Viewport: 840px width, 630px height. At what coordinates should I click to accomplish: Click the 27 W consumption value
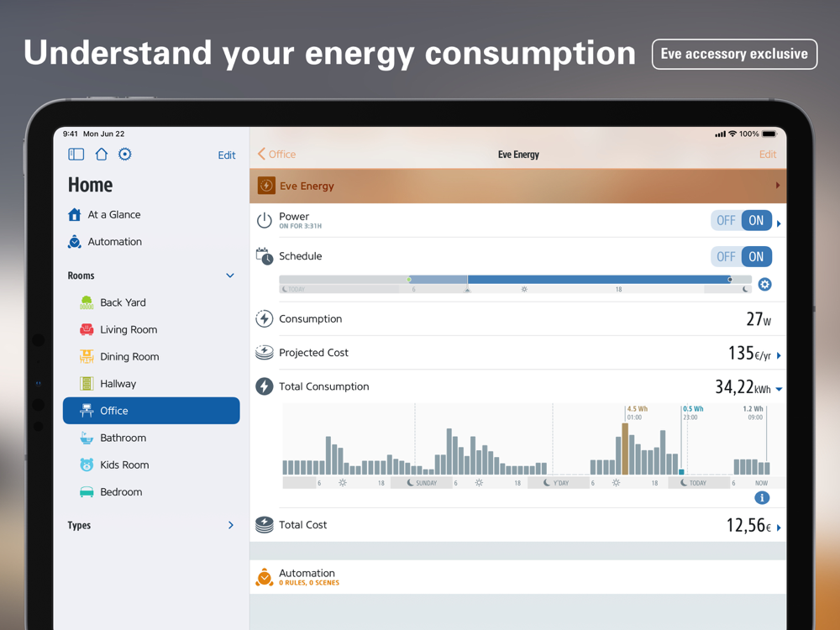[759, 319]
